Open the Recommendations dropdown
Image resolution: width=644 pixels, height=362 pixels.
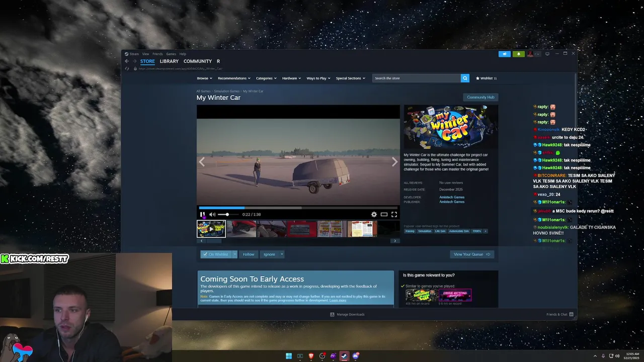[234, 78]
